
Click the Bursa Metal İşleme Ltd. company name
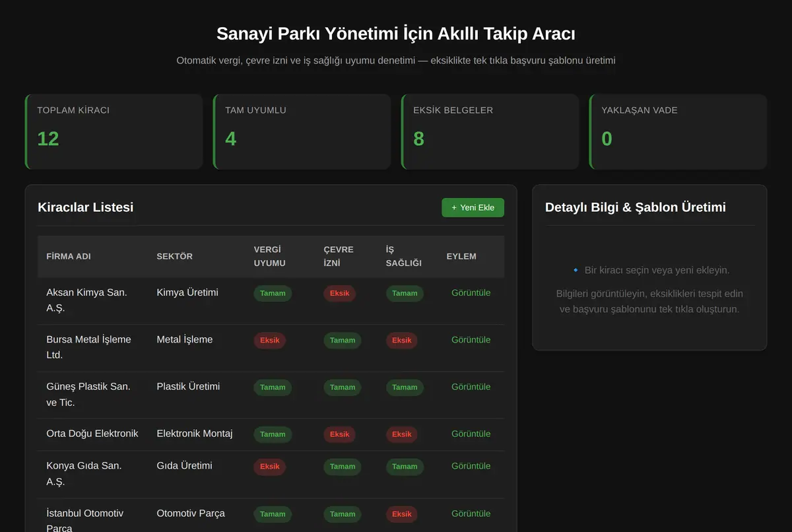pyautogui.click(x=88, y=347)
